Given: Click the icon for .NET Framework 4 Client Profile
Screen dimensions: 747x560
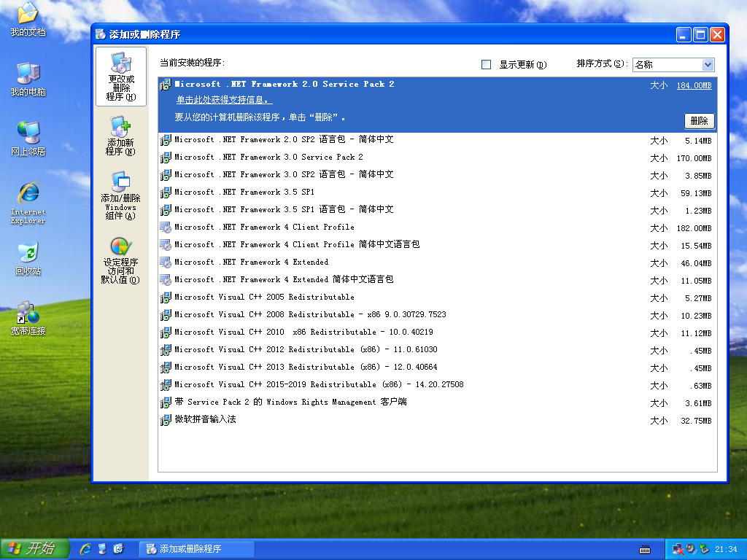Looking at the screenshot, I should 166,227.
